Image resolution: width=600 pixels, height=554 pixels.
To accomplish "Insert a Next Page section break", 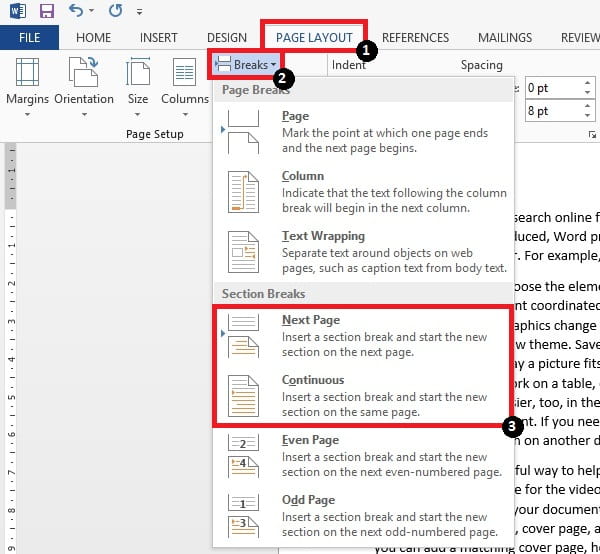I will coord(360,335).
